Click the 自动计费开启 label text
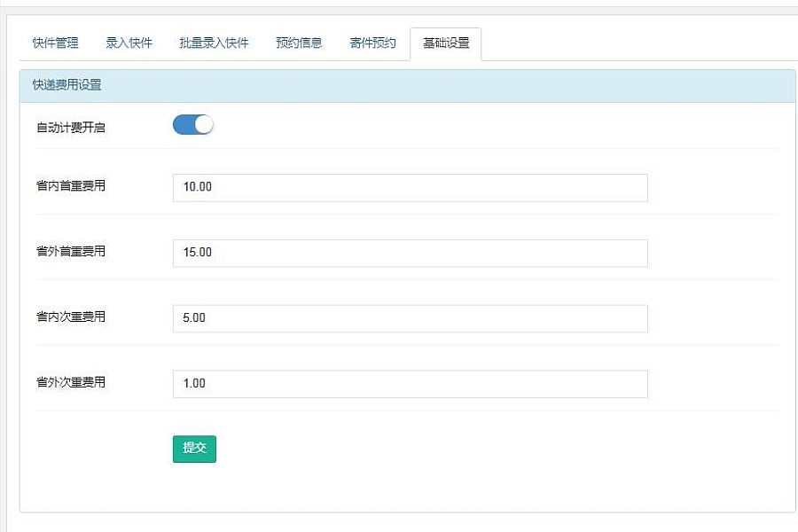The width and height of the screenshot is (798, 532). 71,128
